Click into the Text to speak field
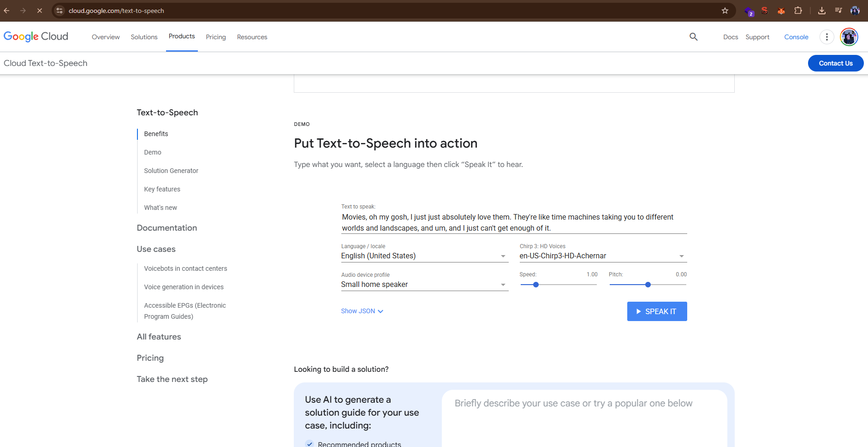Viewport: 868px width, 447px height. pyautogui.click(x=514, y=222)
